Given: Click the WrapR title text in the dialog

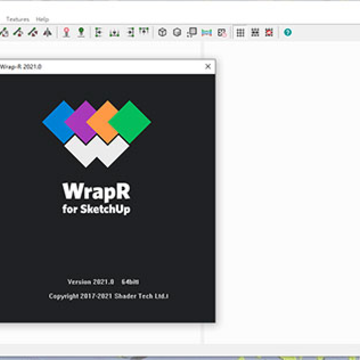Looking at the screenshot, I should tap(96, 192).
